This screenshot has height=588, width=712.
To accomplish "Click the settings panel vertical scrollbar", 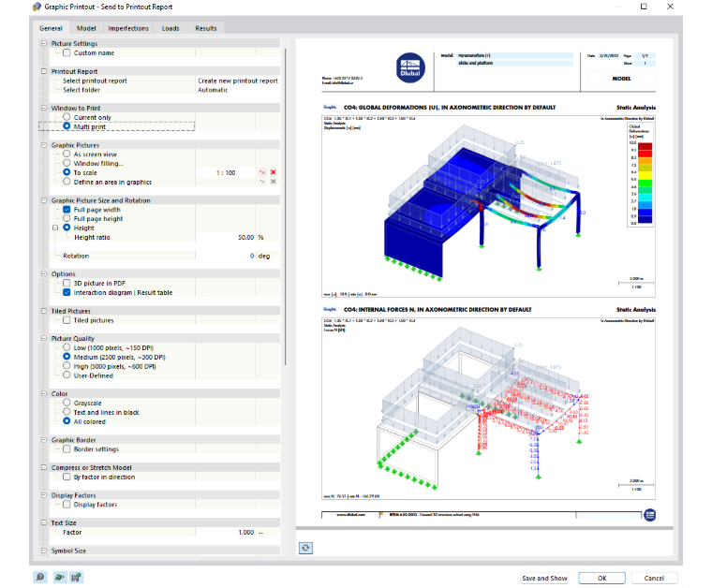I will coord(285,206).
